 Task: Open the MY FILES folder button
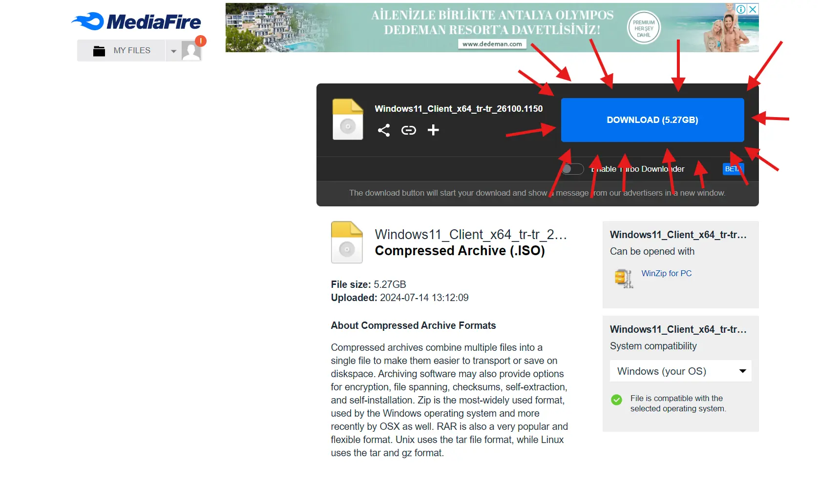click(x=121, y=51)
